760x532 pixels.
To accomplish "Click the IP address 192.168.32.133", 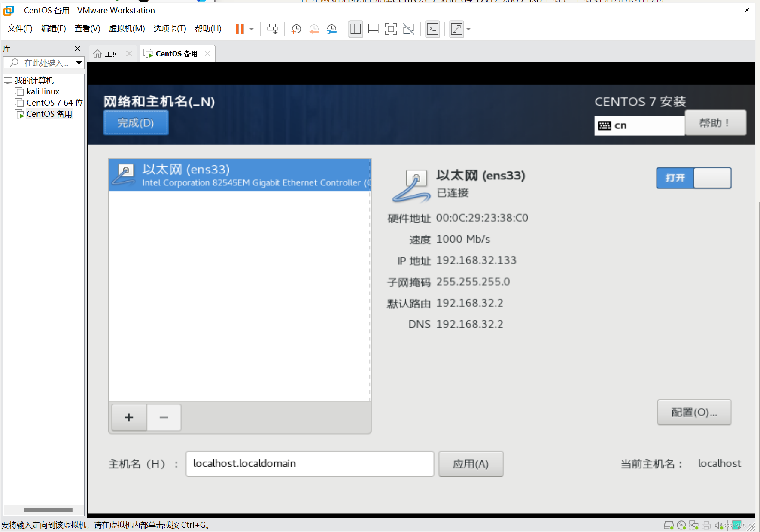I will click(x=476, y=261).
